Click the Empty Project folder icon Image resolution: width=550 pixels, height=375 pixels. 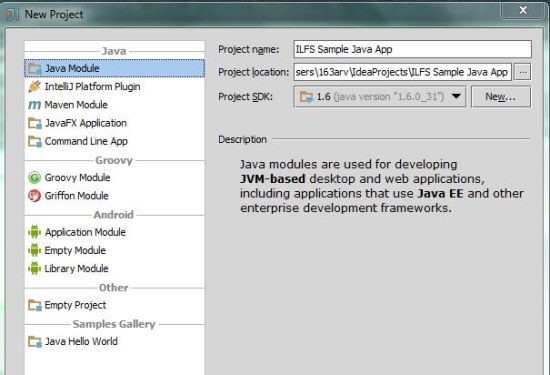[x=35, y=305]
